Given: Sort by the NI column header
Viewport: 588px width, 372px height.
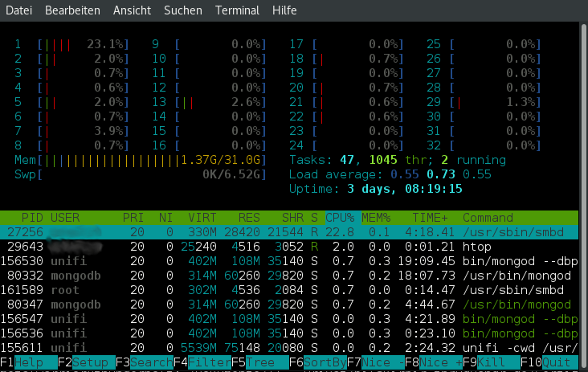Looking at the screenshot, I should 165,218.
